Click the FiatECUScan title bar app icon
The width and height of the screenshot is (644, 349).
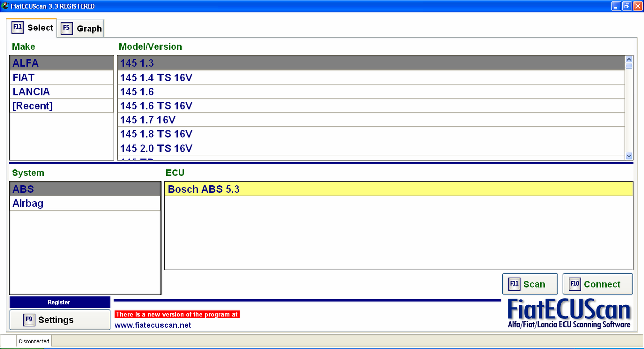[5, 6]
